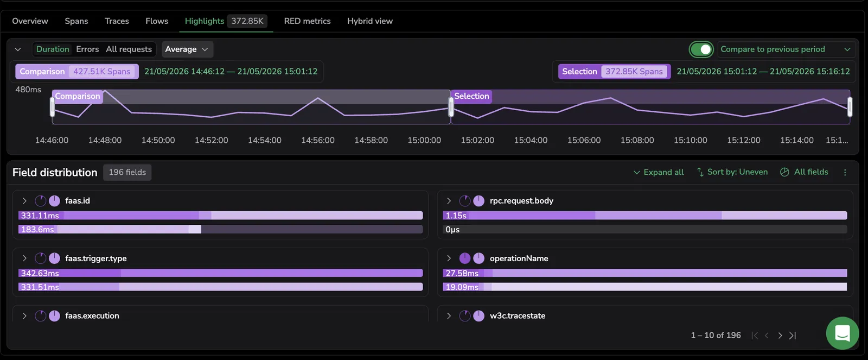Open Compare to previous period dropdown
Viewport: 868px width, 360px height.
786,49
